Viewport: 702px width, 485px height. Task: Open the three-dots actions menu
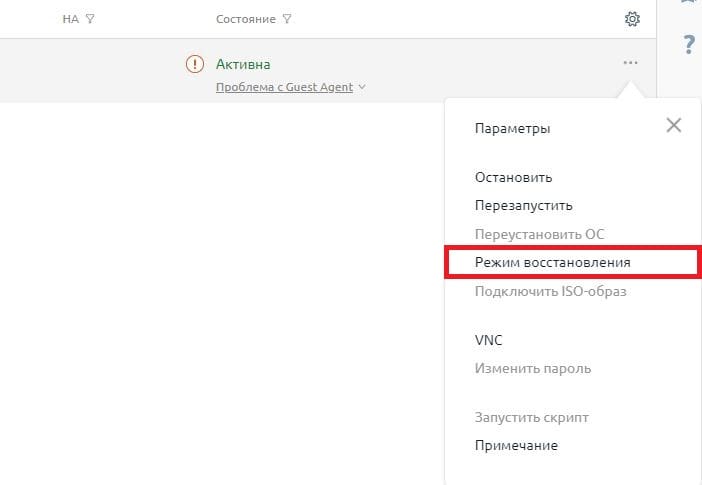click(x=630, y=63)
